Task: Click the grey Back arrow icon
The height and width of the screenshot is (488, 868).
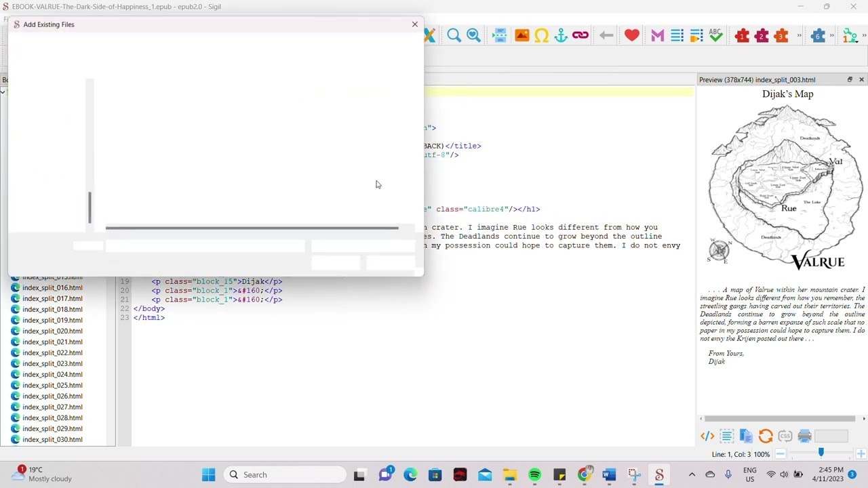Action: tap(606, 35)
